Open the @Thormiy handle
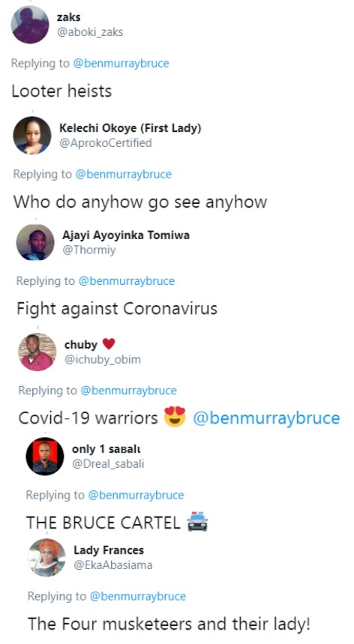Image resolution: width=354 pixels, height=644 pixels. [x=89, y=250]
